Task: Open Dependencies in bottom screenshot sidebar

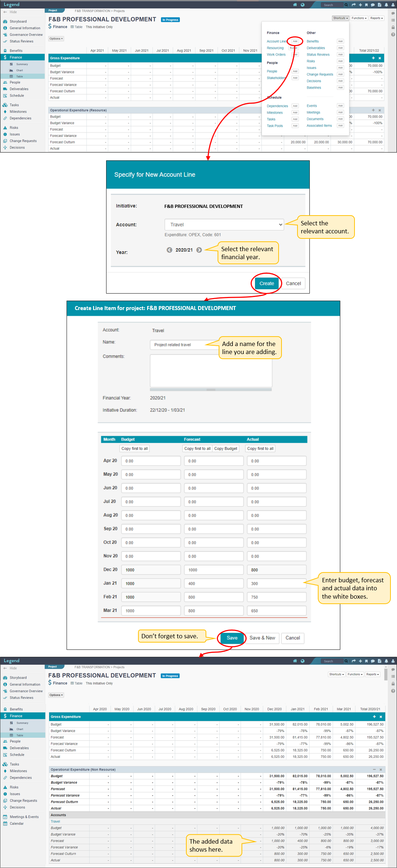Action: [21, 777]
